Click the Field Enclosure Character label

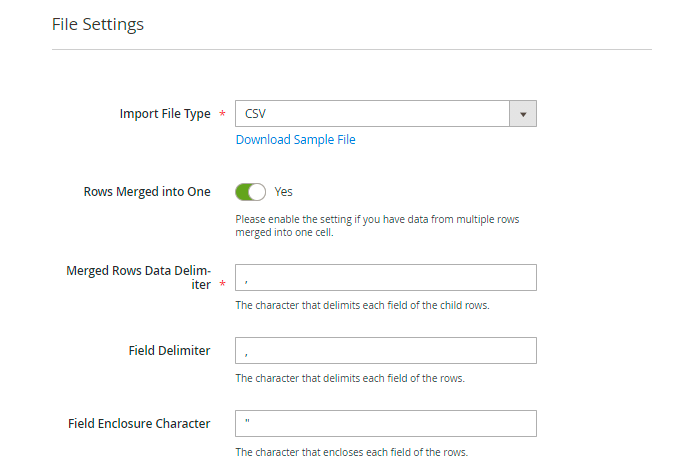tap(139, 424)
